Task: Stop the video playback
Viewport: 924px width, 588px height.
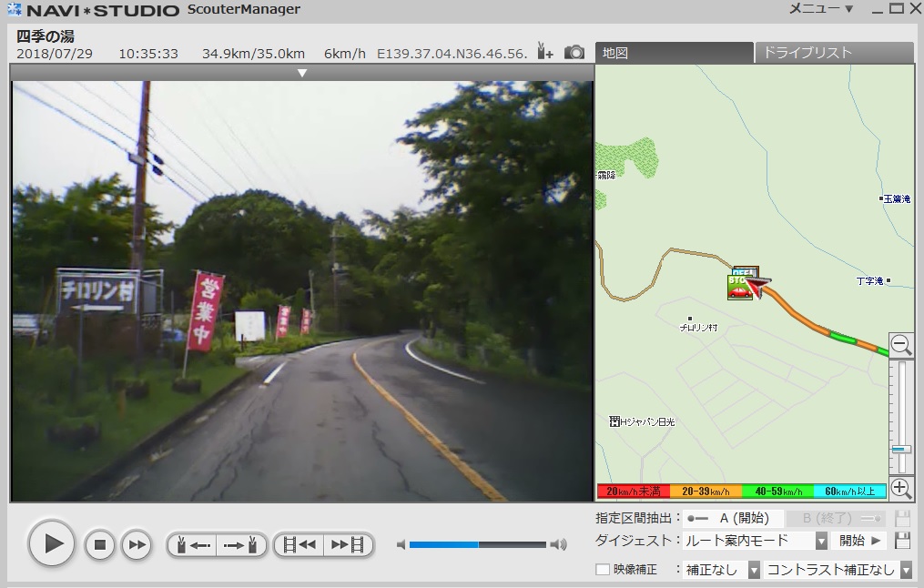Action: coord(100,544)
